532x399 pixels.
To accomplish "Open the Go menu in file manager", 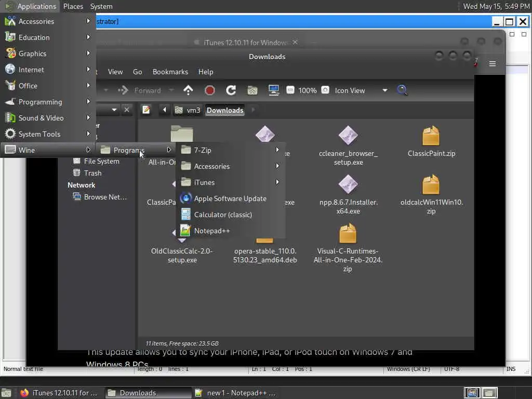I will coord(137,72).
